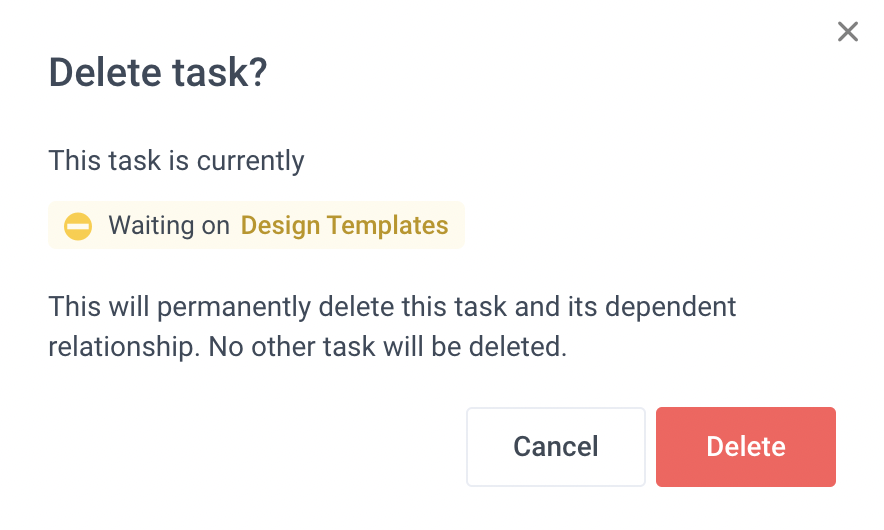Click the 'Waiting on' label text
884x530 pixels.
pos(169,225)
